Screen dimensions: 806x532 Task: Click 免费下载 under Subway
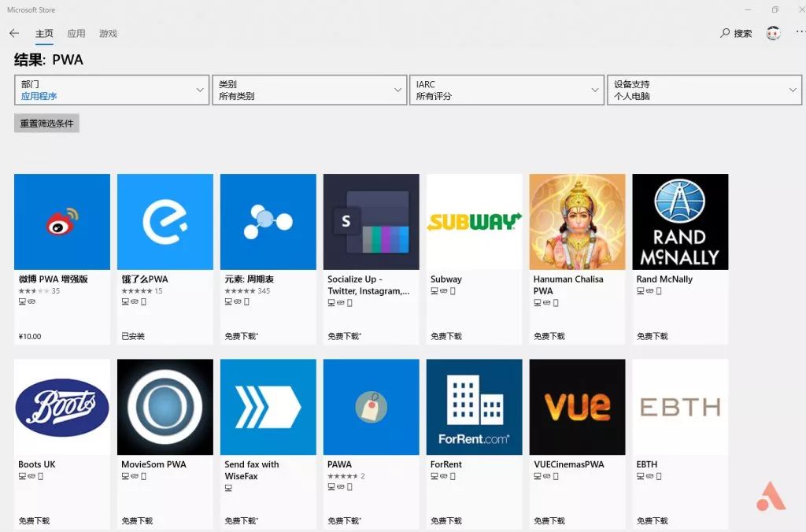(446, 336)
